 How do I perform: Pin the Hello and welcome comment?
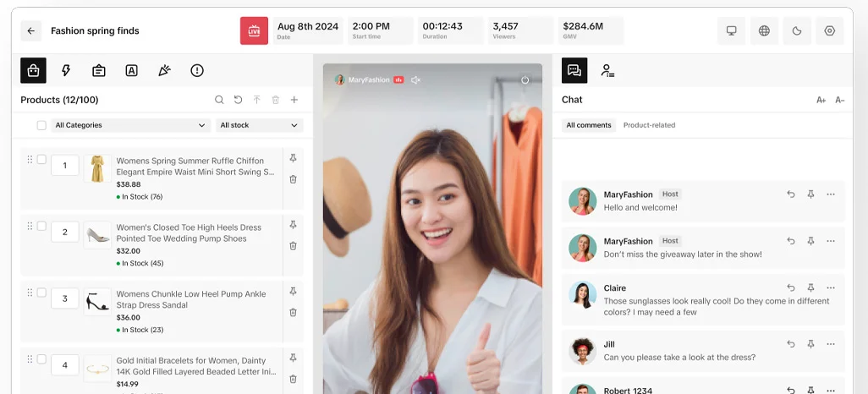(x=811, y=194)
